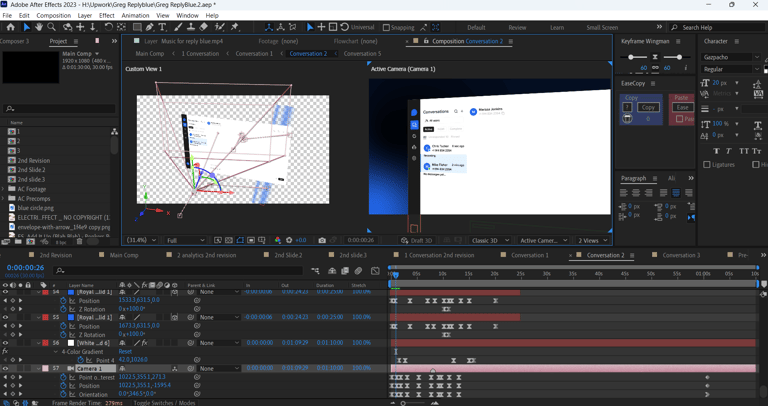Select the Rectangle shape tool
The width and height of the screenshot is (768, 406).
pos(137,27)
